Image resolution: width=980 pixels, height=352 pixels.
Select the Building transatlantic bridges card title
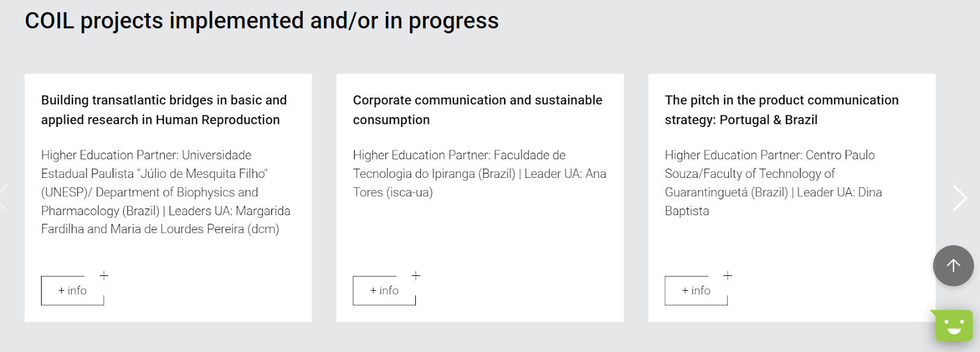coord(164,110)
